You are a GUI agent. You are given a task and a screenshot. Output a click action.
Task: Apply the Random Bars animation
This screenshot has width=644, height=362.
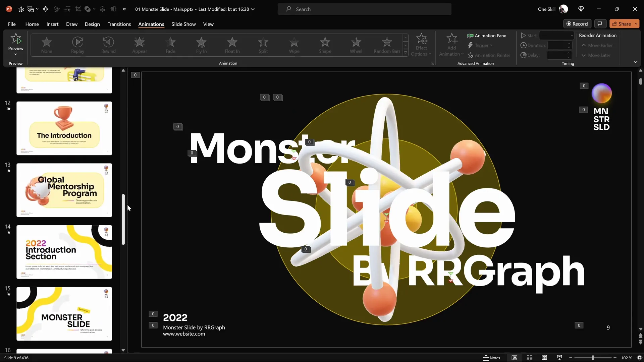pos(387,45)
